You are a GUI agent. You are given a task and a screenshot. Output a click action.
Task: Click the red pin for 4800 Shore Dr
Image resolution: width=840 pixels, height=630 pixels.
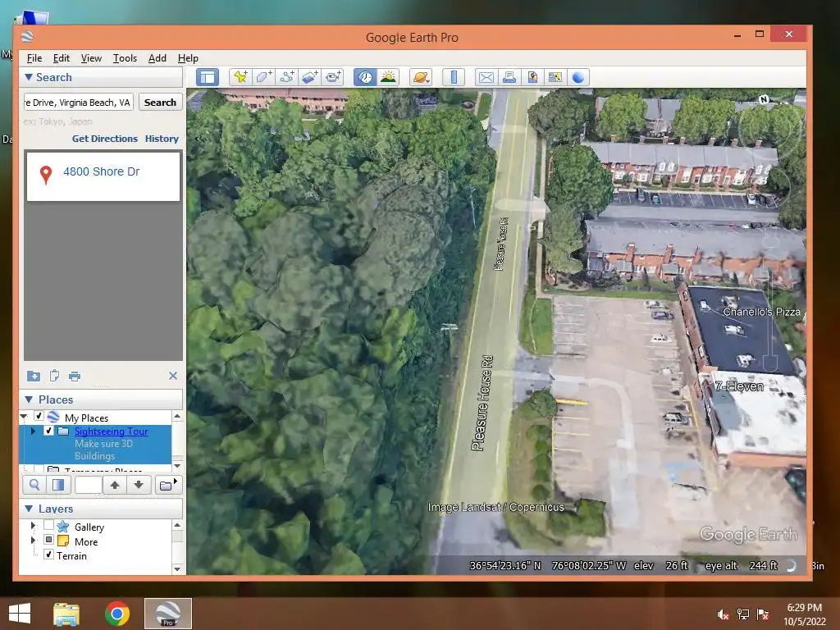coord(46,175)
